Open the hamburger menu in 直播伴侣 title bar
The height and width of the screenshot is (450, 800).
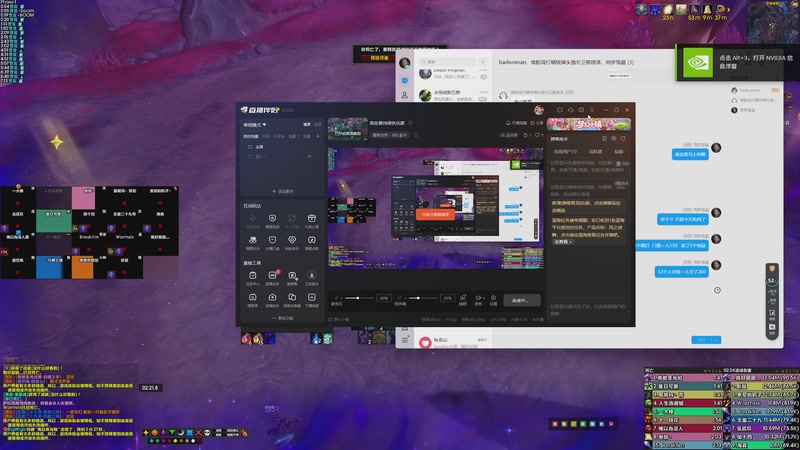[592, 110]
